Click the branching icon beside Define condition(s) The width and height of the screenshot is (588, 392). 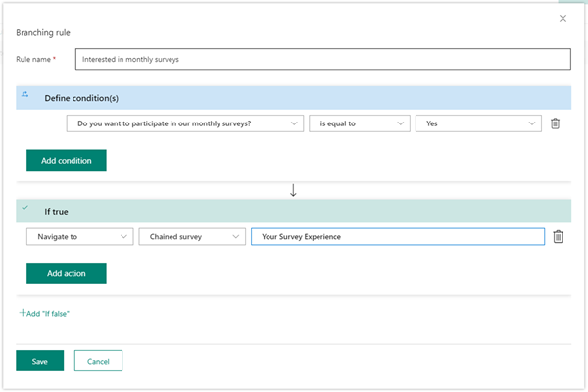click(x=26, y=94)
